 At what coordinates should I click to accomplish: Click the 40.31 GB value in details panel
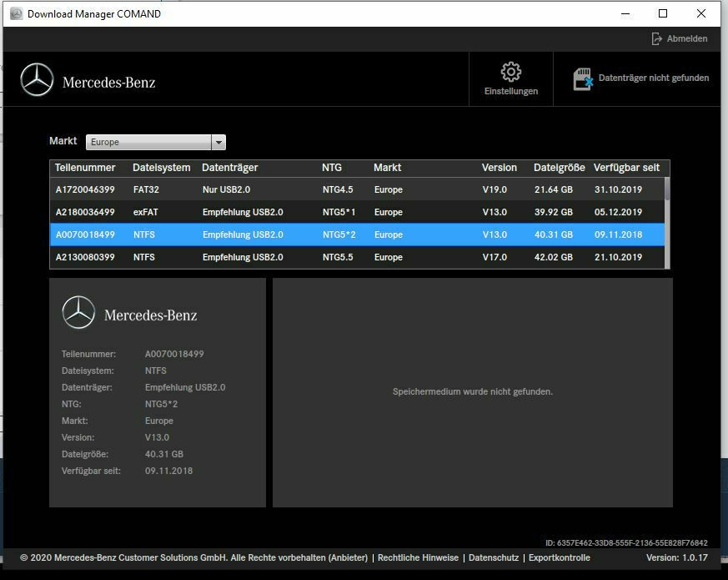click(x=164, y=454)
